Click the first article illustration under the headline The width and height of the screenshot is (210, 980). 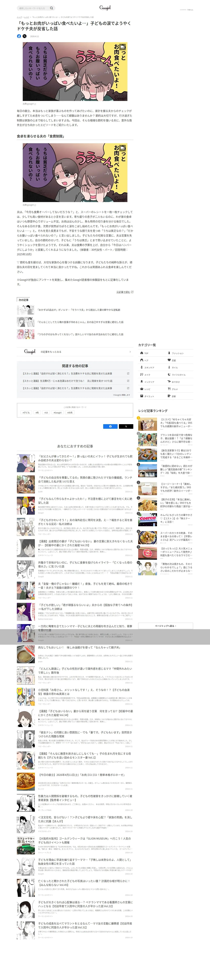75,71
